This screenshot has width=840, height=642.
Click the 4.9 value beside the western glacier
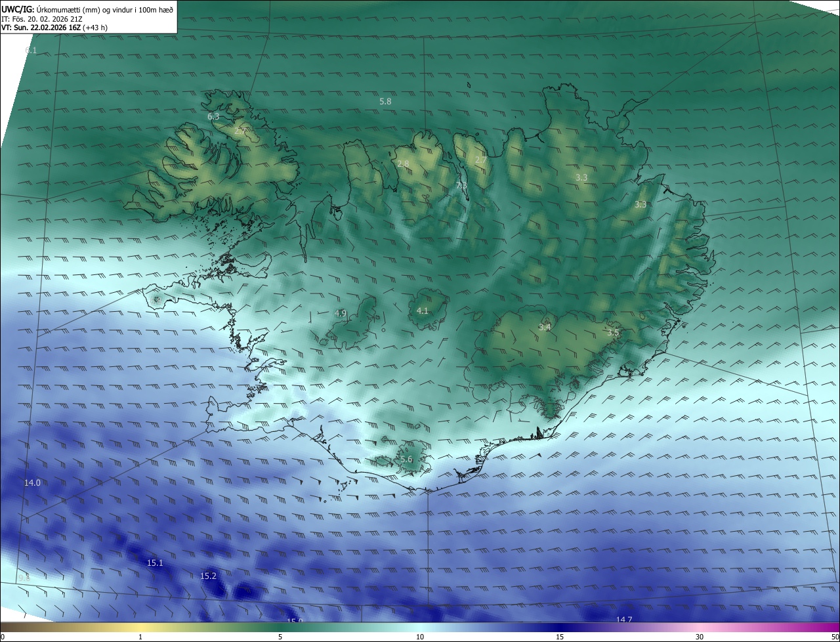tap(340, 313)
